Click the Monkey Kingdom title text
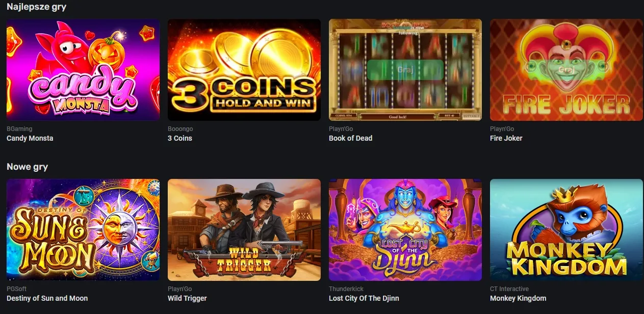The width and height of the screenshot is (644, 314). [x=518, y=298]
